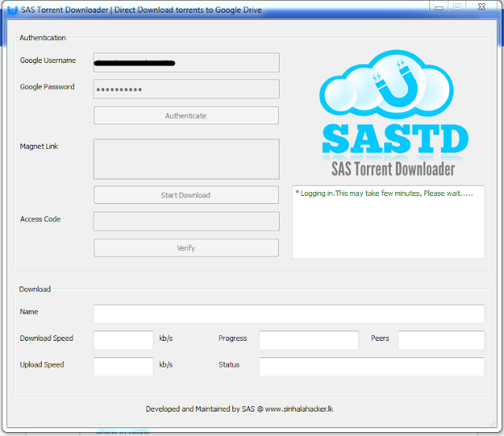The image size is (504, 436).
Task: Select the Progress field
Action: [x=309, y=340]
